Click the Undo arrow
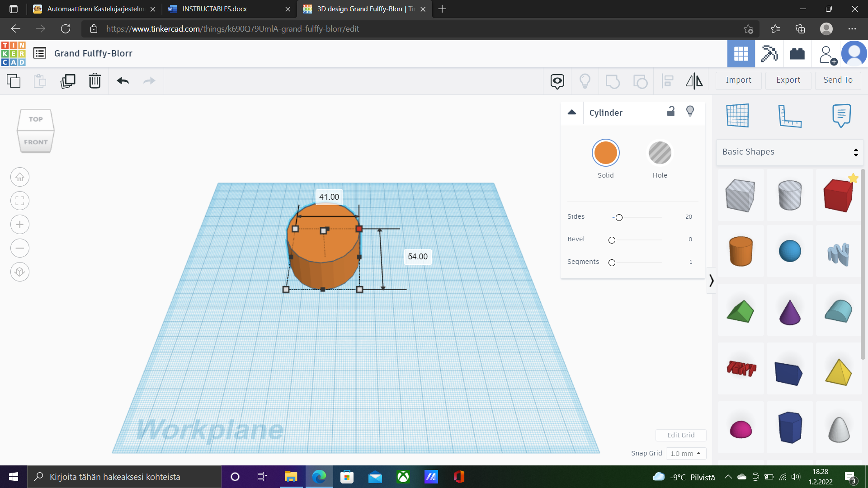The height and width of the screenshot is (488, 868). click(123, 81)
